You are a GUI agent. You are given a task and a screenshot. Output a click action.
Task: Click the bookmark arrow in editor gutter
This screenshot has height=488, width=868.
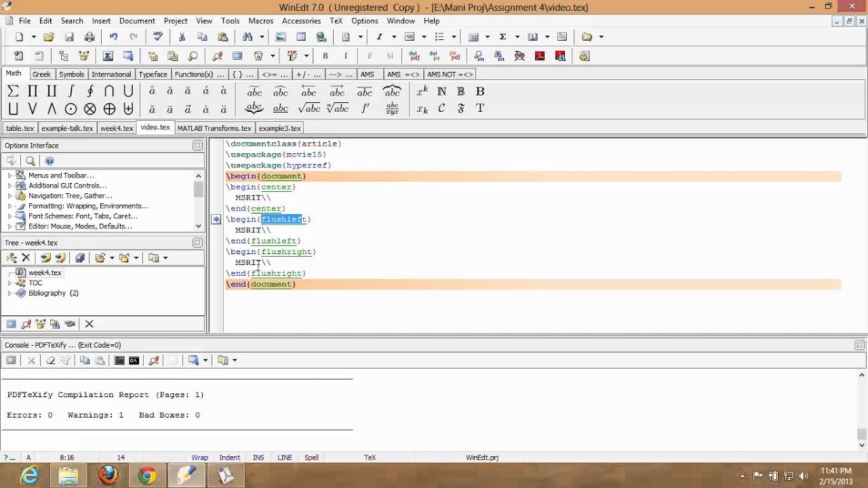tap(216, 219)
